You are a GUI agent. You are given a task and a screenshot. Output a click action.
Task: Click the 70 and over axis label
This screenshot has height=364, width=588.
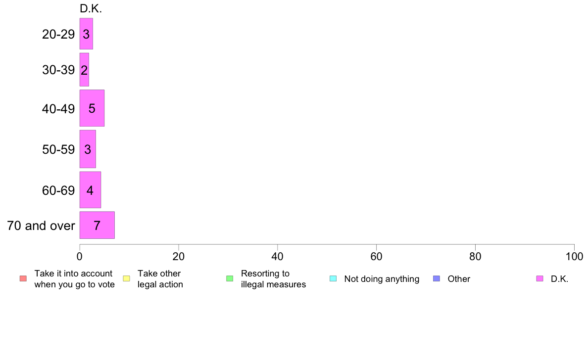(x=41, y=226)
